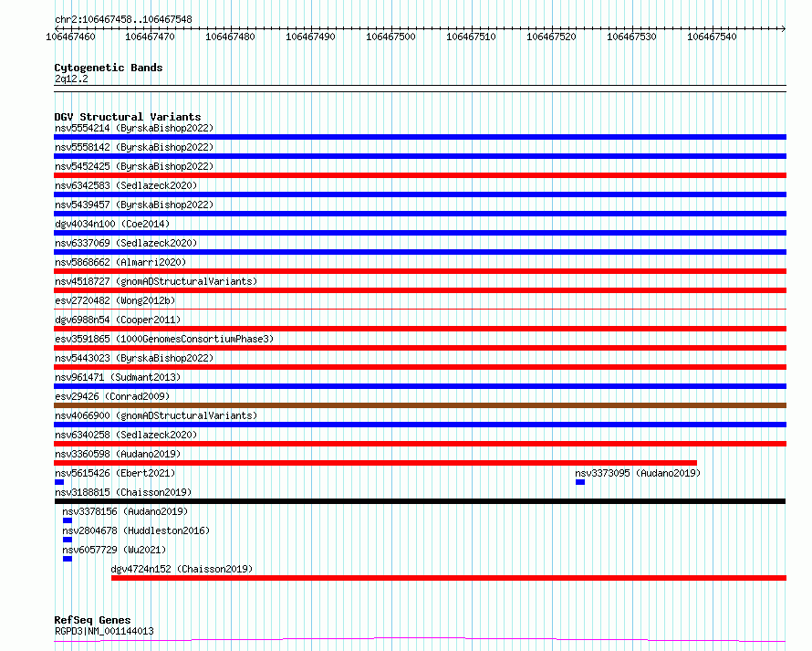Click nsv4518727 (gnomADStructuralVariants) label
The image size is (812, 651).
click(x=156, y=281)
